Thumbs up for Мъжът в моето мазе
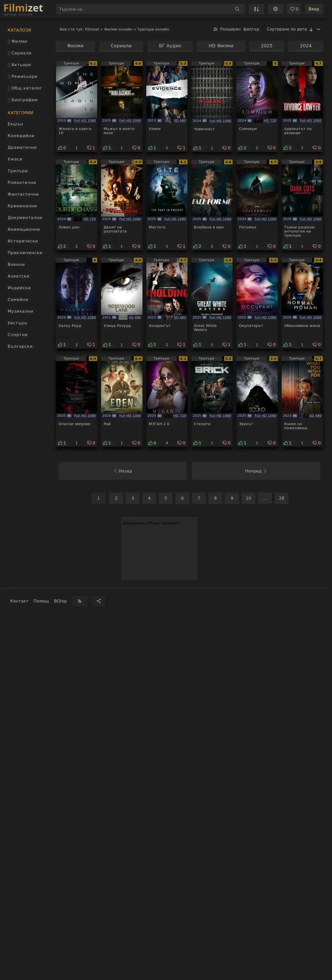332x980 pixels. 107,148
